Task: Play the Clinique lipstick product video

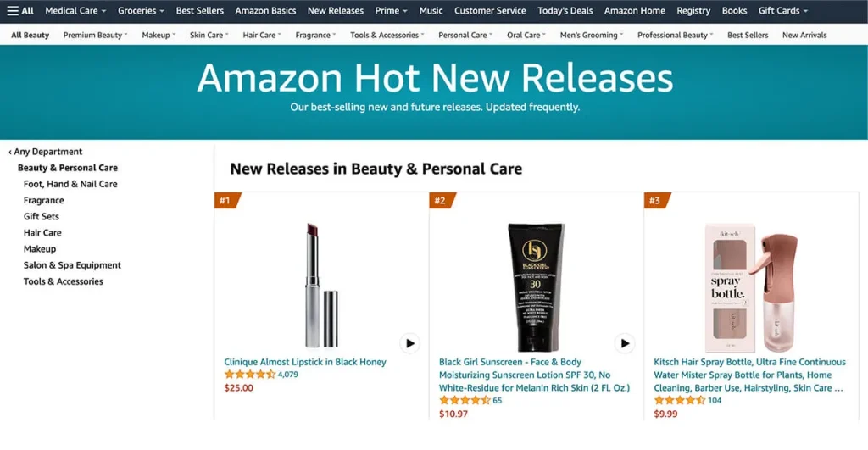Action: 409,343
